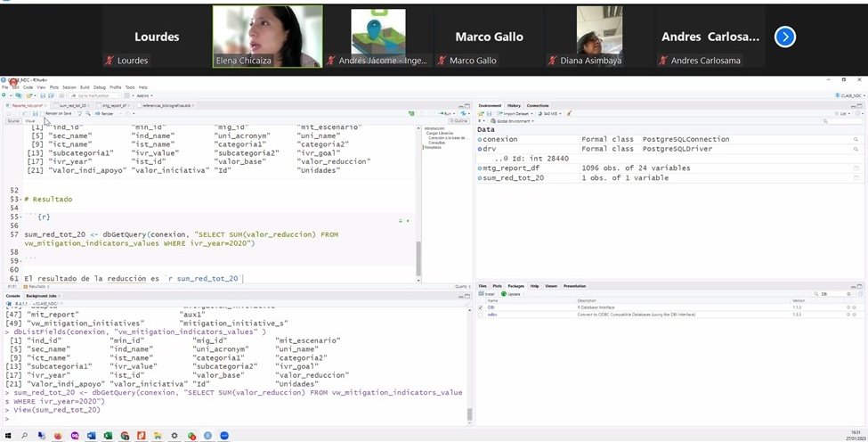Viewport: 868px width, 442px height.
Task: Click the clear workspace broom icon
Action: coord(569,113)
